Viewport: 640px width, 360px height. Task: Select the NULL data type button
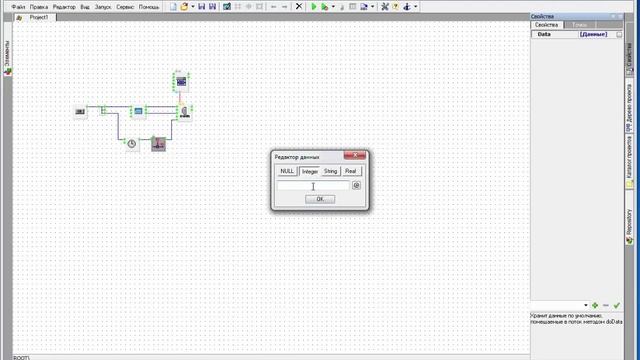(287, 171)
